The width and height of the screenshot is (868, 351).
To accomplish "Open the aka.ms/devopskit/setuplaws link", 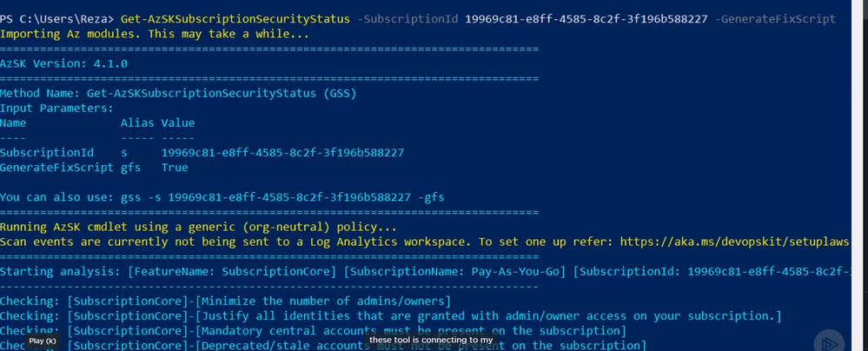I will click(734, 242).
